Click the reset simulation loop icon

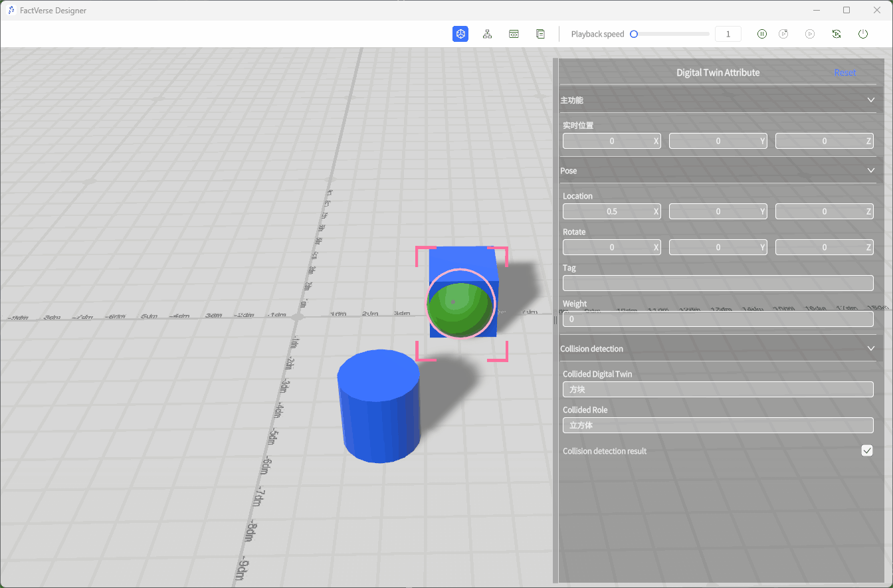click(x=836, y=34)
